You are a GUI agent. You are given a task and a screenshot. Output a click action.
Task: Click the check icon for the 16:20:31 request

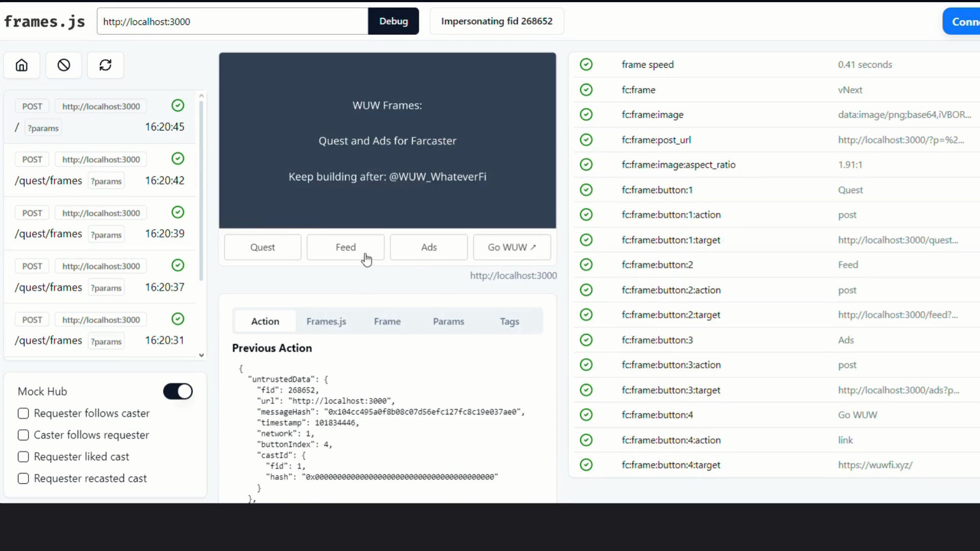coord(178,319)
